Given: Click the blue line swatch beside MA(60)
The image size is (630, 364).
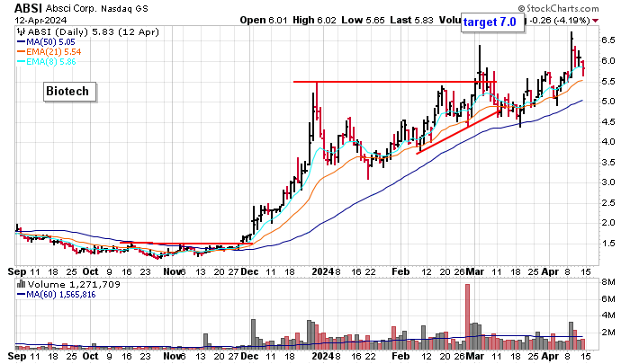Looking at the screenshot, I should [x=22, y=295].
